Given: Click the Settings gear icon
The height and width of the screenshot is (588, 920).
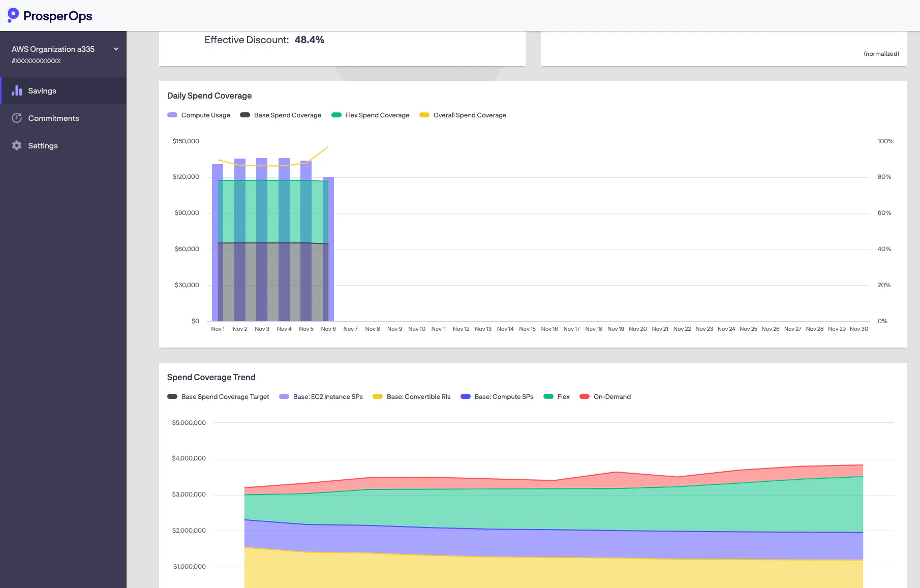Looking at the screenshot, I should pos(17,145).
